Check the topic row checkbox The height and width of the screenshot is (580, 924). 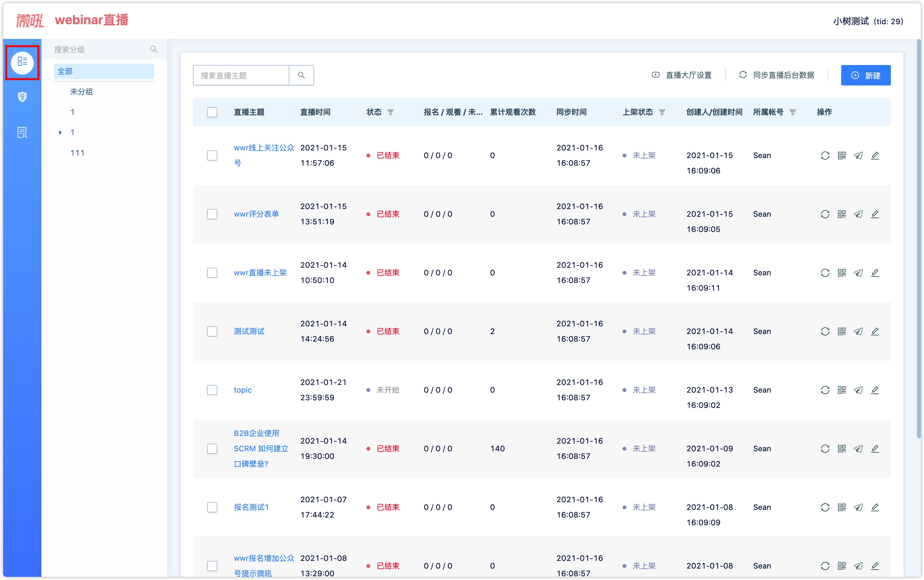click(x=212, y=390)
